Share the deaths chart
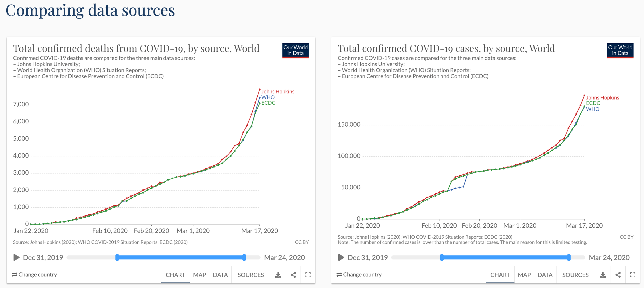The width and height of the screenshot is (644, 288). (x=293, y=275)
